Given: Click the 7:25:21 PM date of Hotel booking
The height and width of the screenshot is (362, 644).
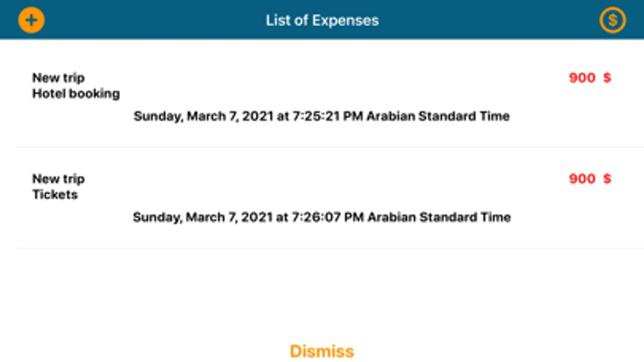Looking at the screenshot, I should 322,116.
